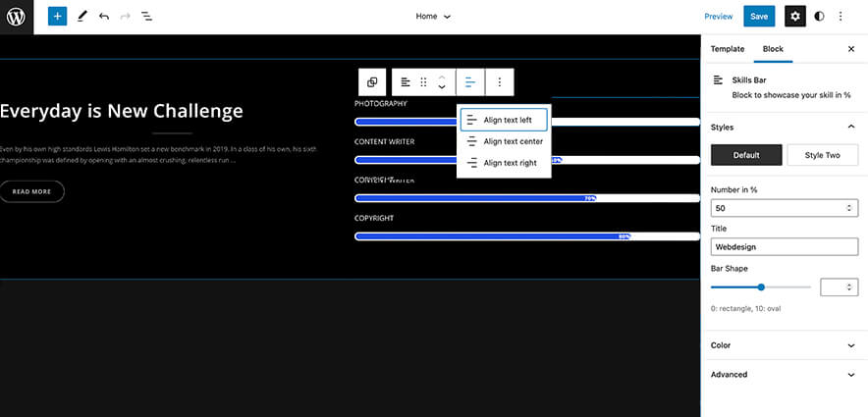Screen dimensions: 868x417
Task: Collapse the Styles section
Action: (851, 128)
